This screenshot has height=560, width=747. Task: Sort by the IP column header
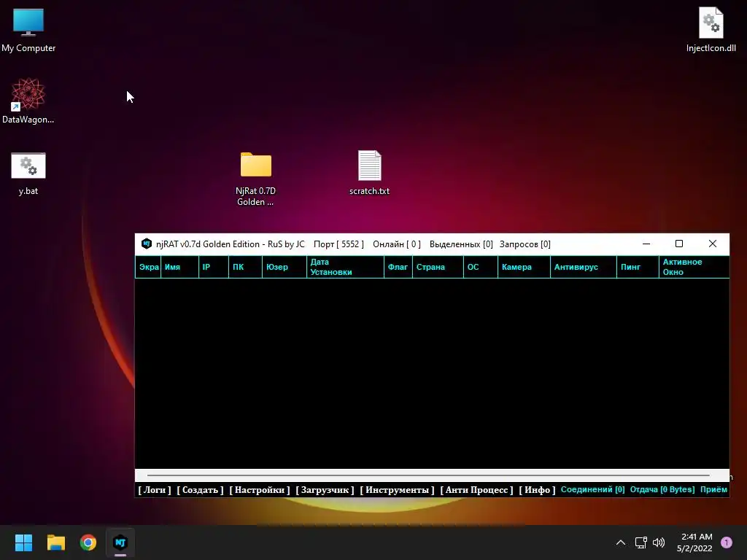click(x=214, y=267)
